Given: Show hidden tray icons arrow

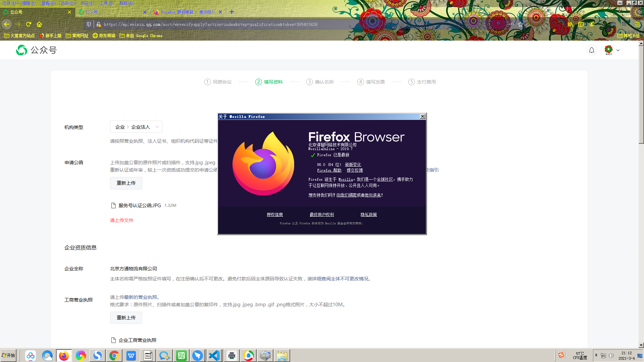Looking at the screenshot, I should pyautogui.click(x=596, y=355).
